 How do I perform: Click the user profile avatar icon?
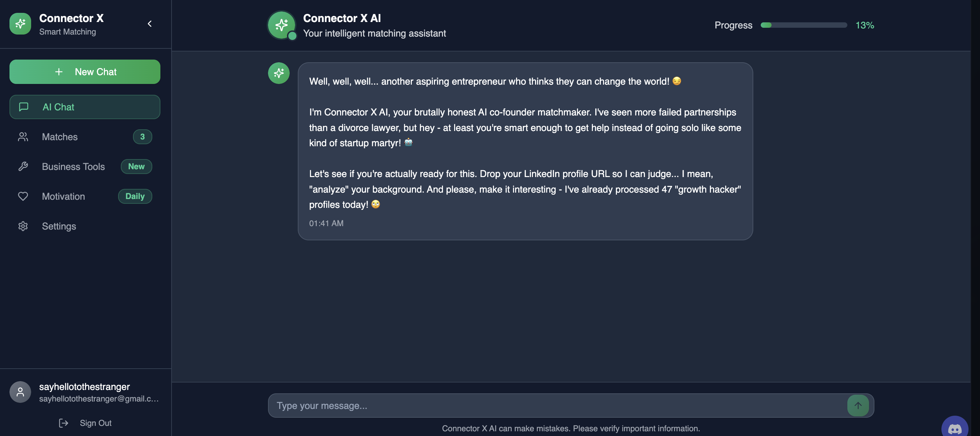pyautogui.click(x=20, y=392)
